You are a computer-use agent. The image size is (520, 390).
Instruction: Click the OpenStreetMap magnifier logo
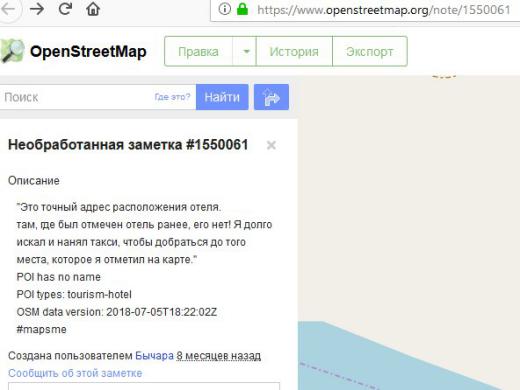(x=12, y=51)
